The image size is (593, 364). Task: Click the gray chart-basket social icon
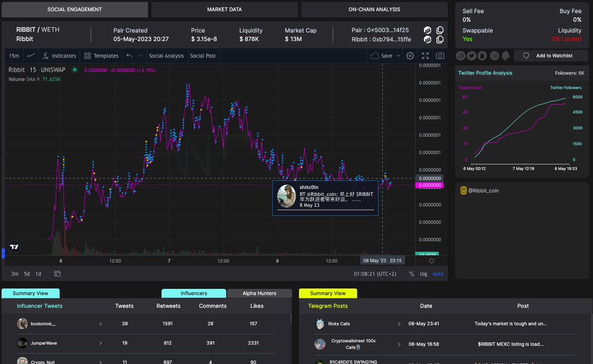[494, 56]
